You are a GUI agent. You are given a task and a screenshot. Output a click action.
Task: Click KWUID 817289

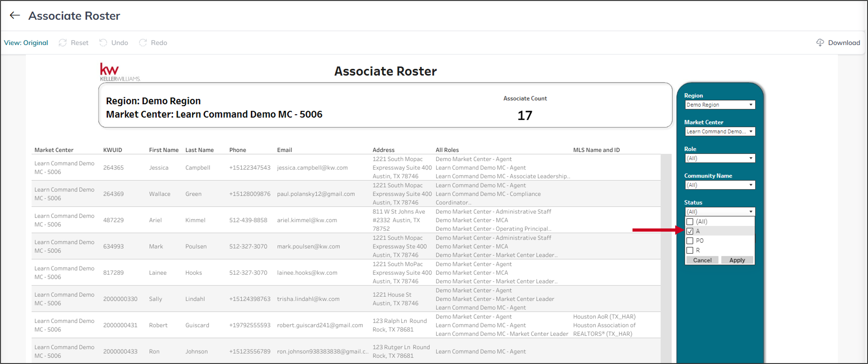pyautogui.click(x=113, y=273)
